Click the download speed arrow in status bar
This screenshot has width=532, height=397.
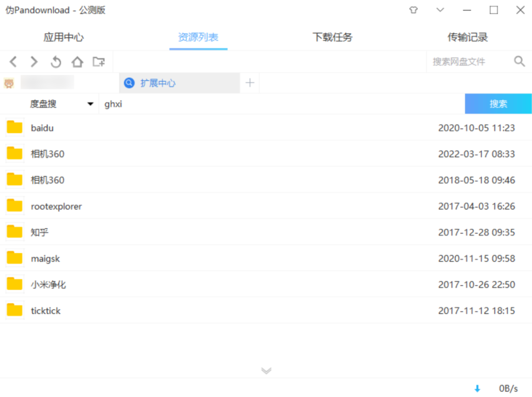(477, 388)
